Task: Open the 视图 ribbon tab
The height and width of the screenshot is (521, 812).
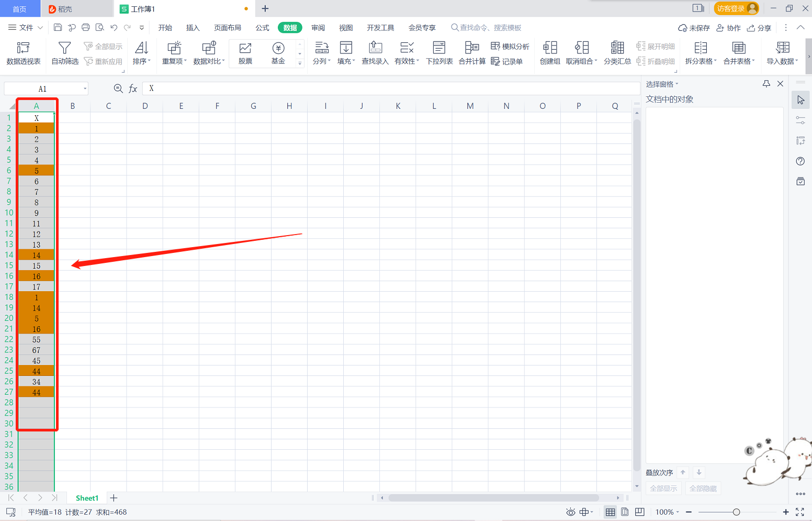Action: pyautogui.click(x=346, y=28)
